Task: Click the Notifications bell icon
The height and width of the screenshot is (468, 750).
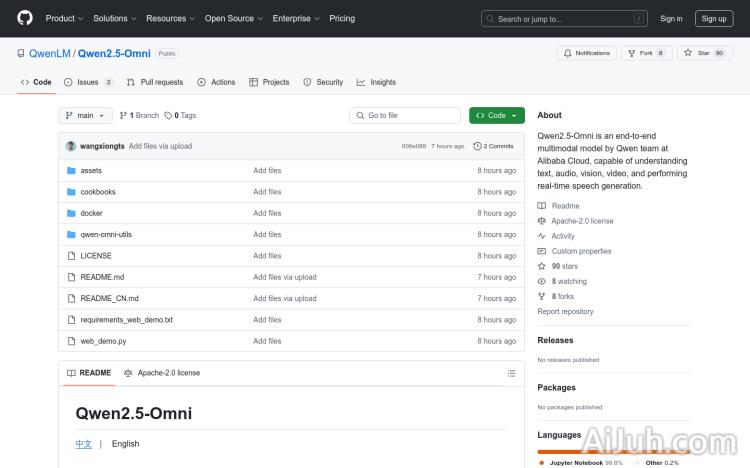Action: click(567, 53)
